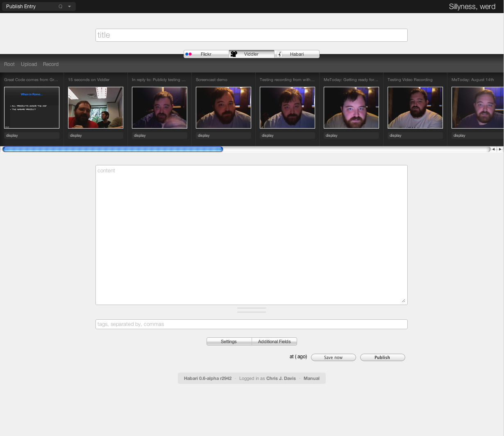
Task: Go to Root in the Viddler silo
Action: [9, 64]
